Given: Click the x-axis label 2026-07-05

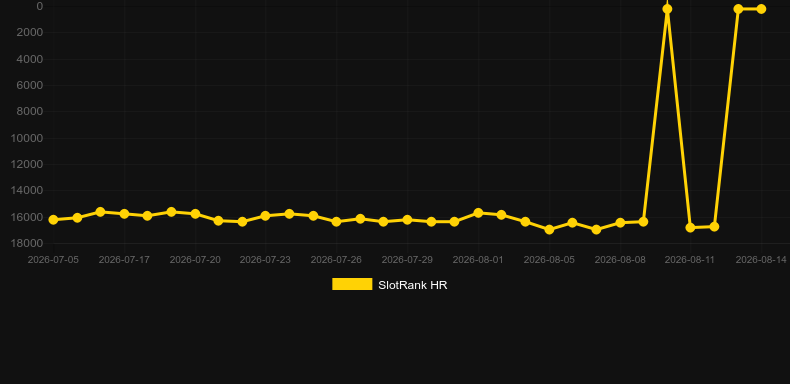Looking at the screenshot, I should tap(53, 260).
